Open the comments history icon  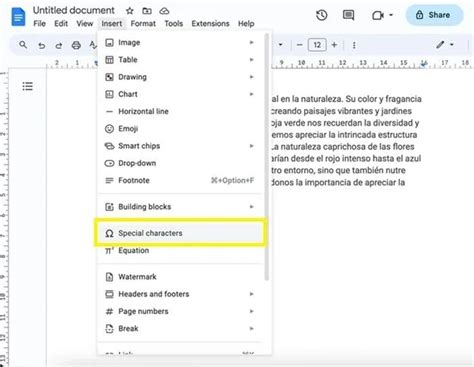[x=348, y=15]
